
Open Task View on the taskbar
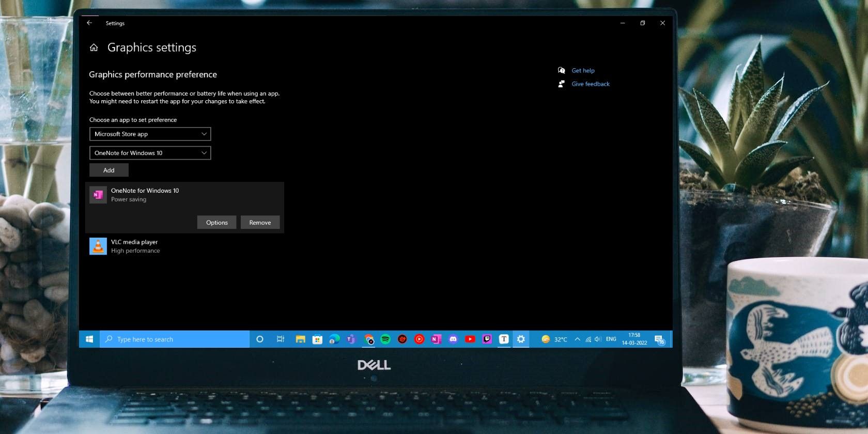pos(281,339)
